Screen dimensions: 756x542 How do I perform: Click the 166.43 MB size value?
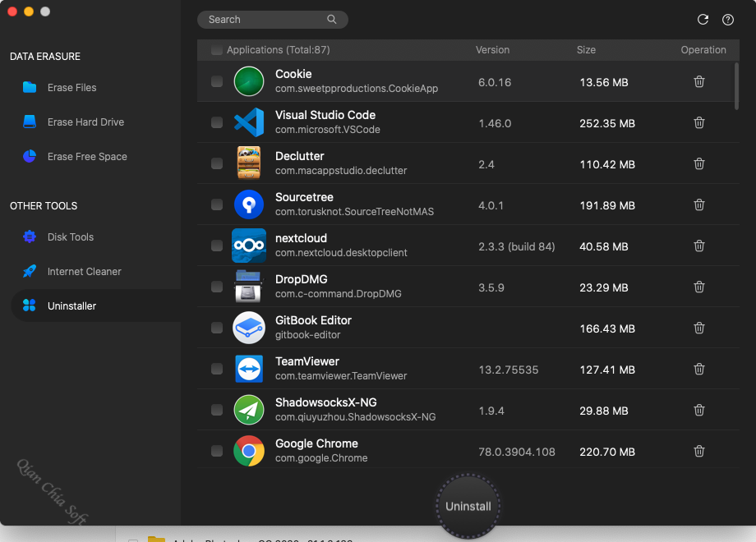(607, 328)
